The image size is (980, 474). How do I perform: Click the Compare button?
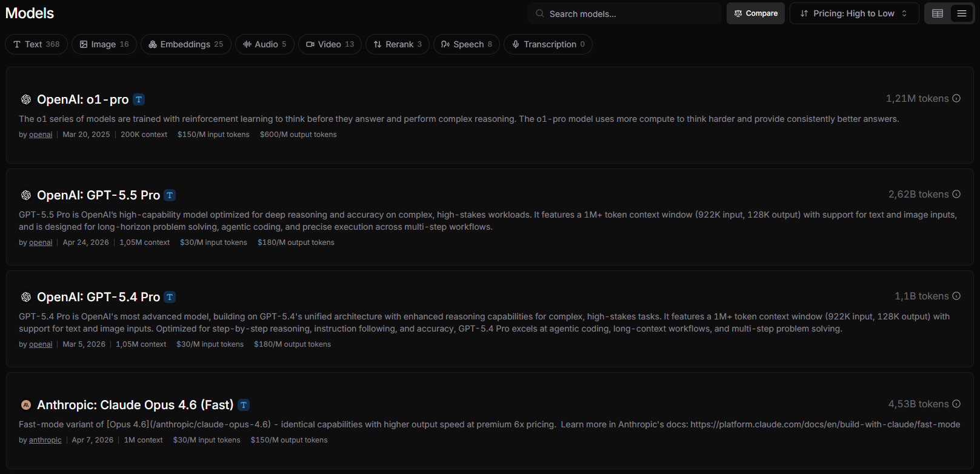[756, 13]
